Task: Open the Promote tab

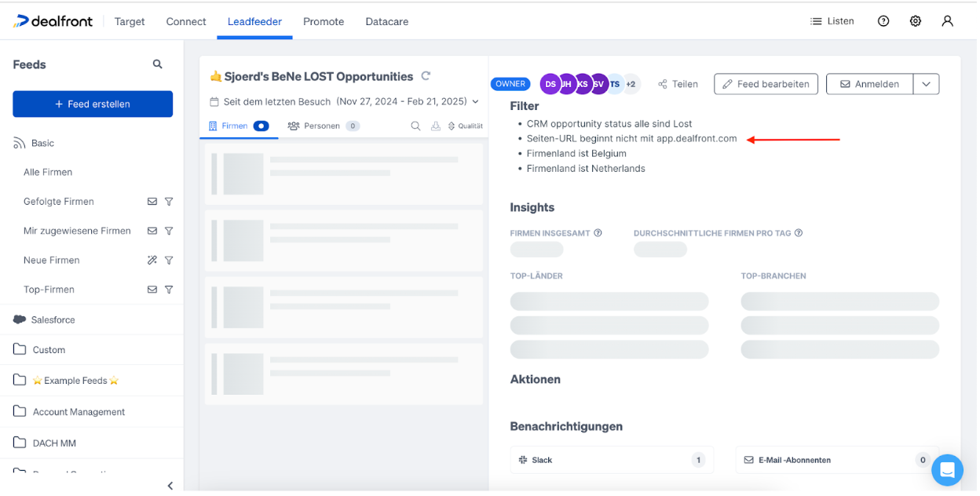Action: pyautogui.click(x=324, y=22)
